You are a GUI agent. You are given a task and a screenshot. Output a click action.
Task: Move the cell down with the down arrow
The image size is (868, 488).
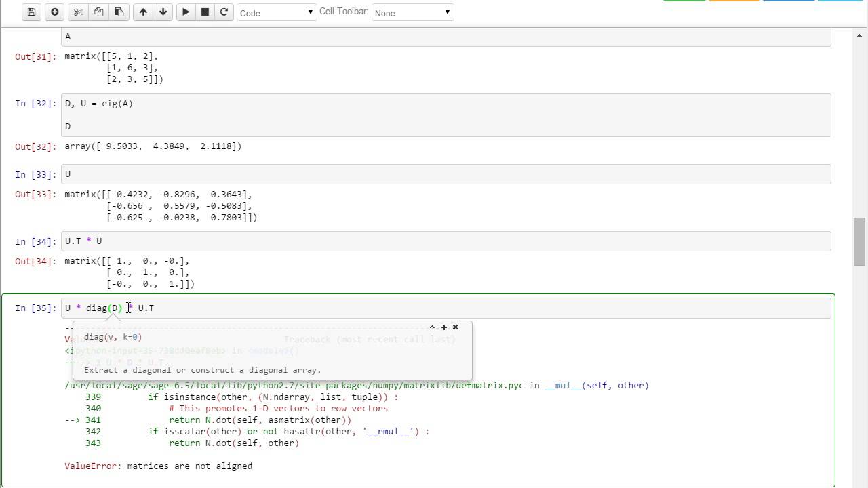(x=163, y=12)
